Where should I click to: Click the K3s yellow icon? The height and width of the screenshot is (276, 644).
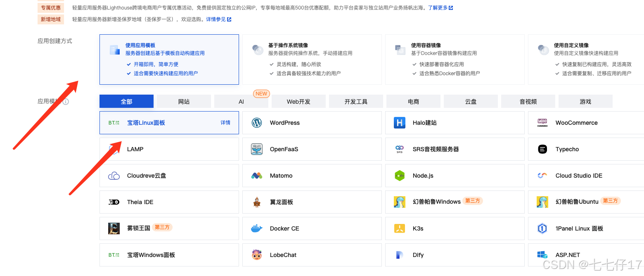point(400,228)
